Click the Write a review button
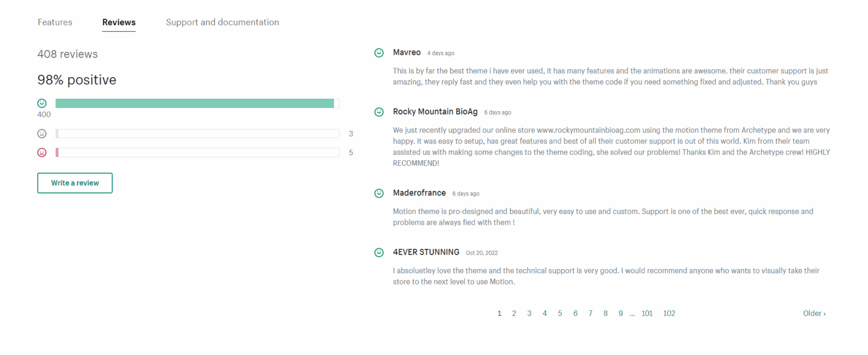 coord(75,183)
